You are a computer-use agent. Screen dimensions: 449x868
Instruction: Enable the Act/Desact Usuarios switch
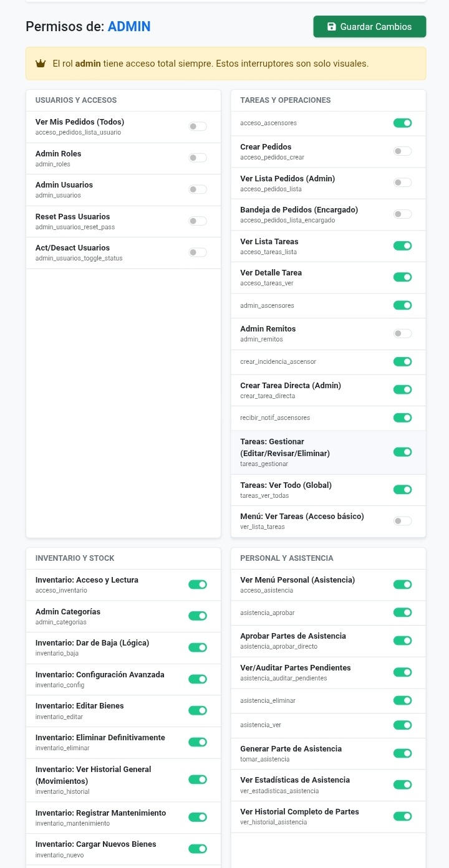click(x=198, y=252)
